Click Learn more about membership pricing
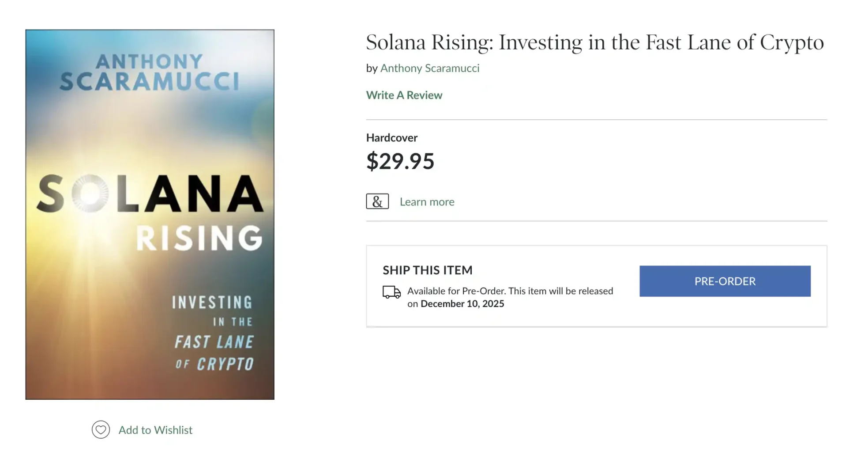This screenshot has height=451, width=868. 427,201
